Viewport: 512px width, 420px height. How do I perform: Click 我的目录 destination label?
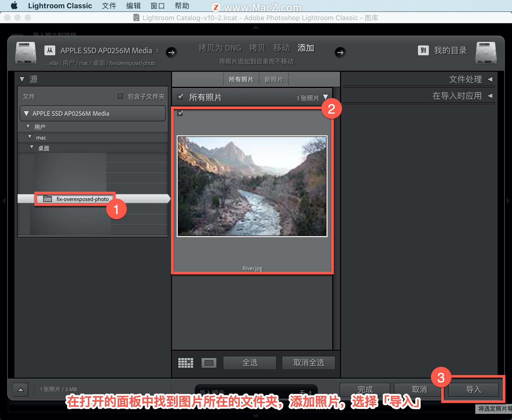tap(450, 50)
